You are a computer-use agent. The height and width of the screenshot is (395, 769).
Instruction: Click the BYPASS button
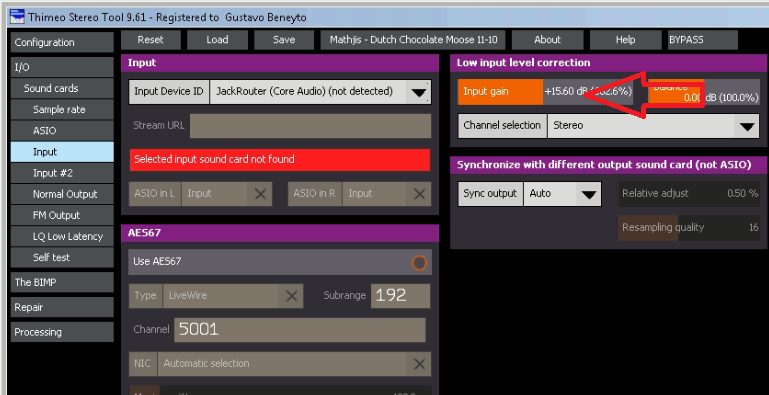(x=703, y=40)
